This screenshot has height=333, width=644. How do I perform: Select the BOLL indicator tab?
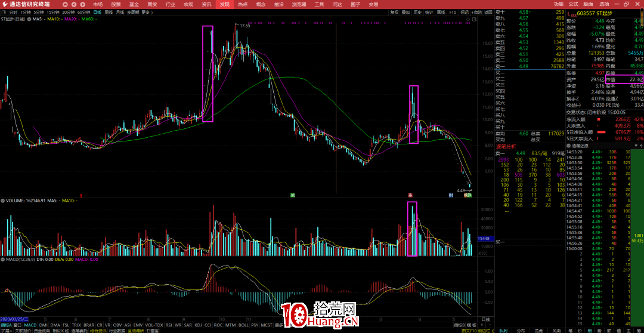point(243,325)
